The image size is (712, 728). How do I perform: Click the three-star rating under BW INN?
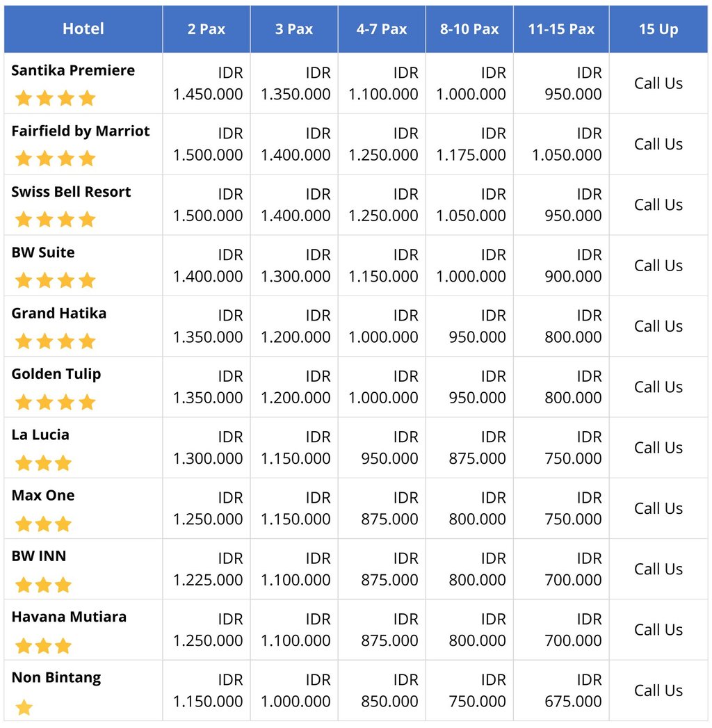43,585
